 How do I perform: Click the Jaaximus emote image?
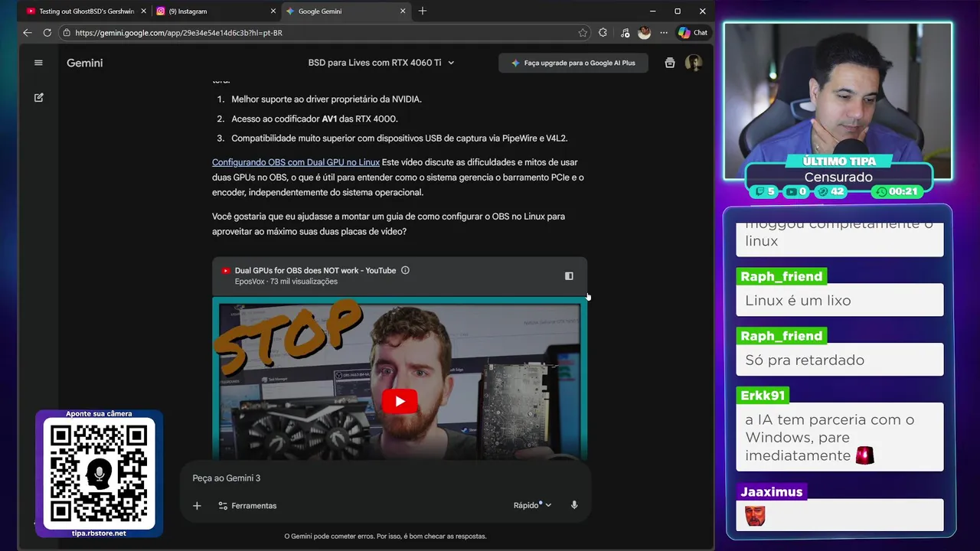pyautogui.click(x=755, y=517)
